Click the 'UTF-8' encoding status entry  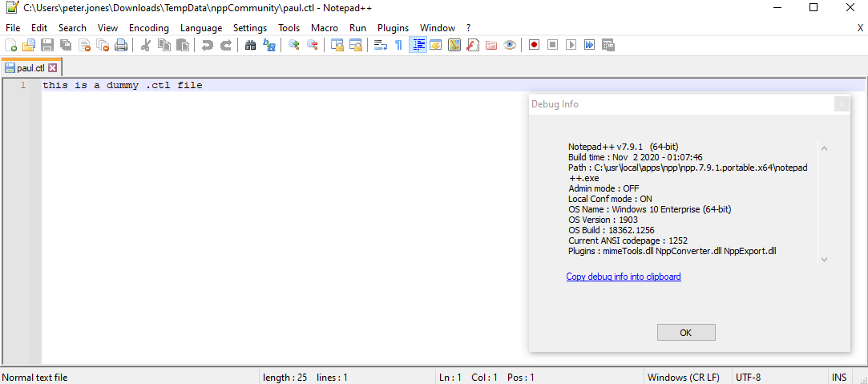pyautogui.click(x=748, y=378)
